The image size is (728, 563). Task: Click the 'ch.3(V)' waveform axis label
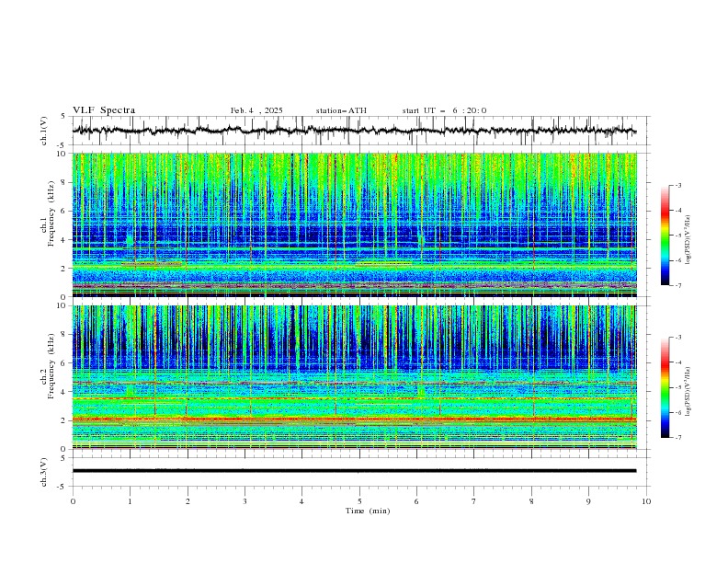44,472
